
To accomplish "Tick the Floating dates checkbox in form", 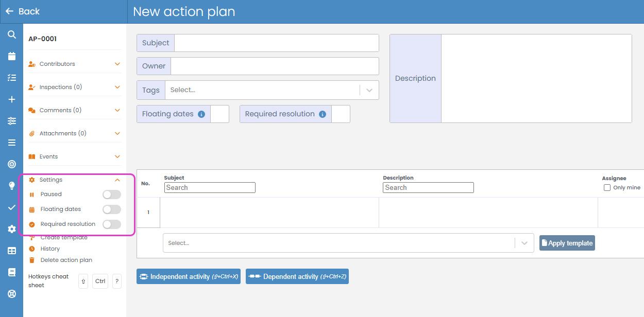I will pos(219,114).
